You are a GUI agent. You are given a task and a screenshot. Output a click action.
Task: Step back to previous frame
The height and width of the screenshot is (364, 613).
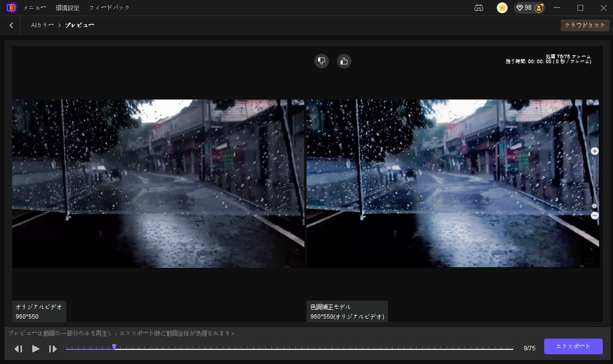click(18, 348)
